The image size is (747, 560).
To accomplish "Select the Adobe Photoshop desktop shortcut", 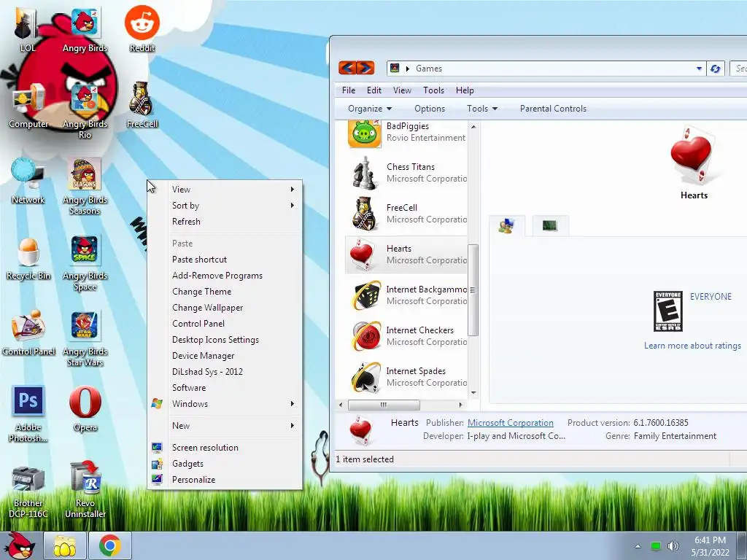I will 28,414.
